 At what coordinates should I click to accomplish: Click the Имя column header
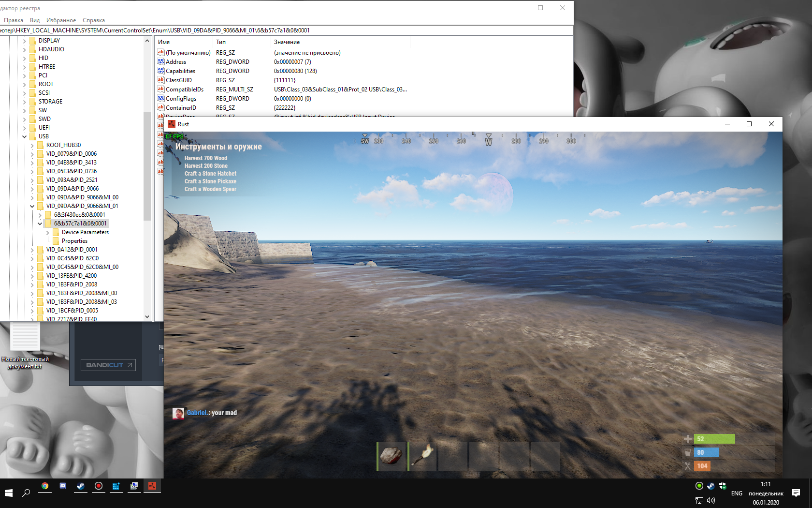point(184,42)
